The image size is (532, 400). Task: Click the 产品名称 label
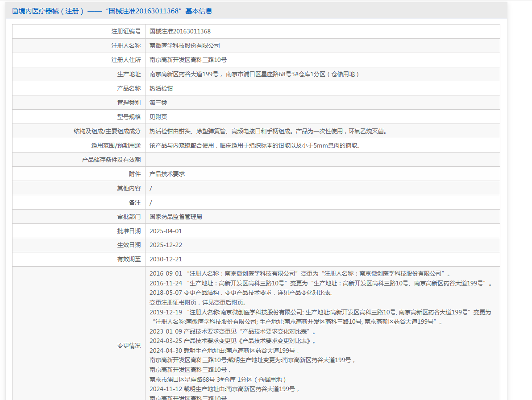[129, 88]
